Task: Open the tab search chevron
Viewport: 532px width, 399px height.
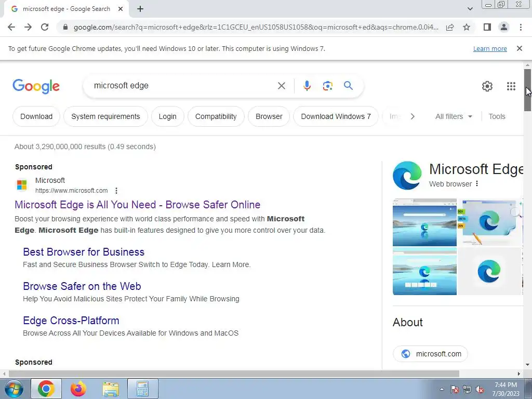Action: tap(470, 9)
